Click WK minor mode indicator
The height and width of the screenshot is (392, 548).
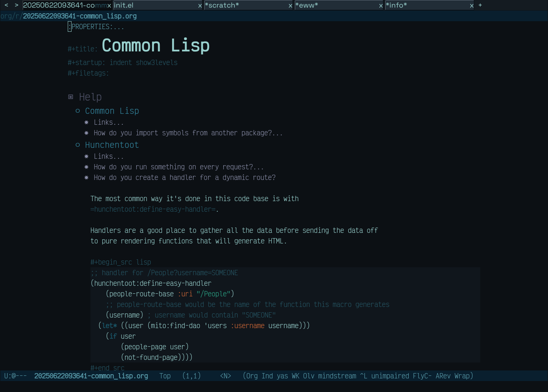click(x=296, y=376)
